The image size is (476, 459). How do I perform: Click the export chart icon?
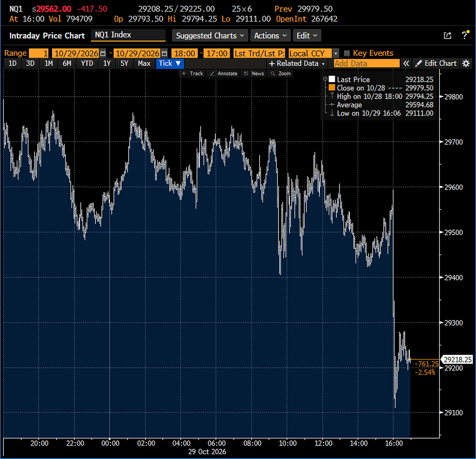point(448,36)
